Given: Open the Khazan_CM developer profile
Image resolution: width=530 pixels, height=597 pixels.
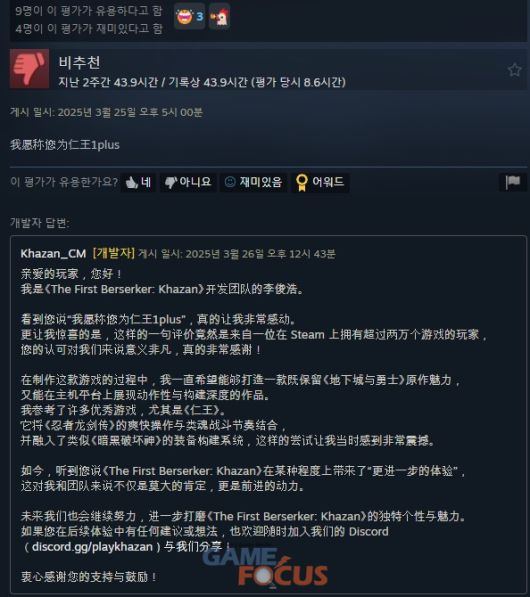Looking at the screenshot, I should tap(53, 254).
